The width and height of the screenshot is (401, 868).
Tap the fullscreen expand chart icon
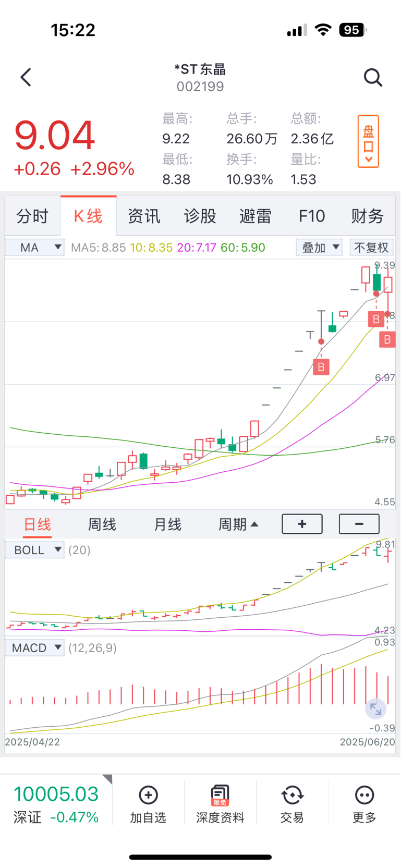[x=375, y=709]
